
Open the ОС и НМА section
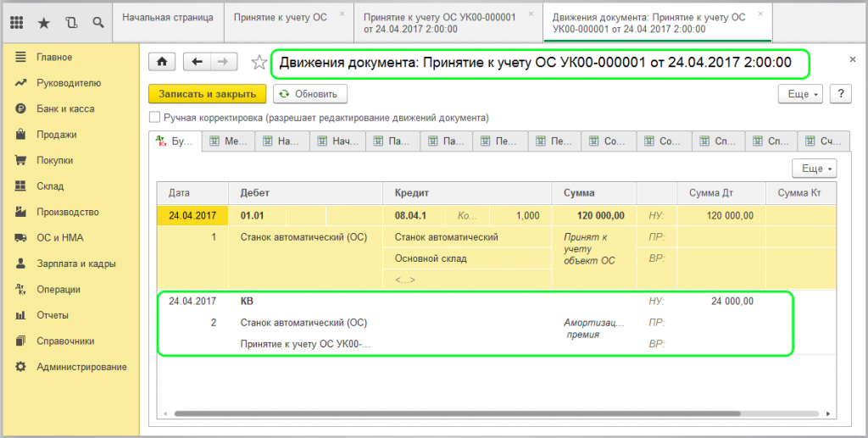pos(59,238)
